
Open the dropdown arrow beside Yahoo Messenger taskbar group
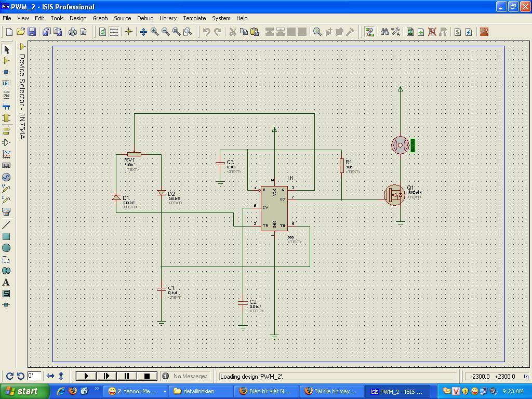point(165,391)
